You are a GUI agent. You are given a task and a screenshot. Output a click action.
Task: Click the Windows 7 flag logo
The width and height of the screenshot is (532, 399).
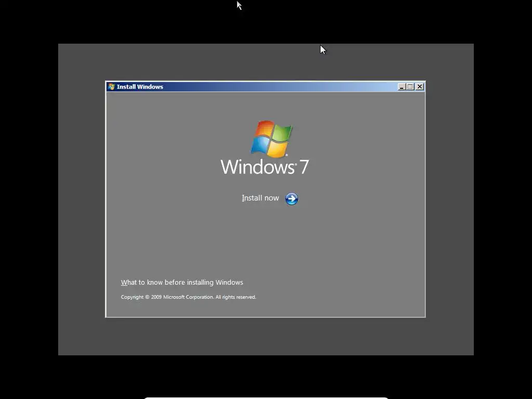tap(271, 139)
